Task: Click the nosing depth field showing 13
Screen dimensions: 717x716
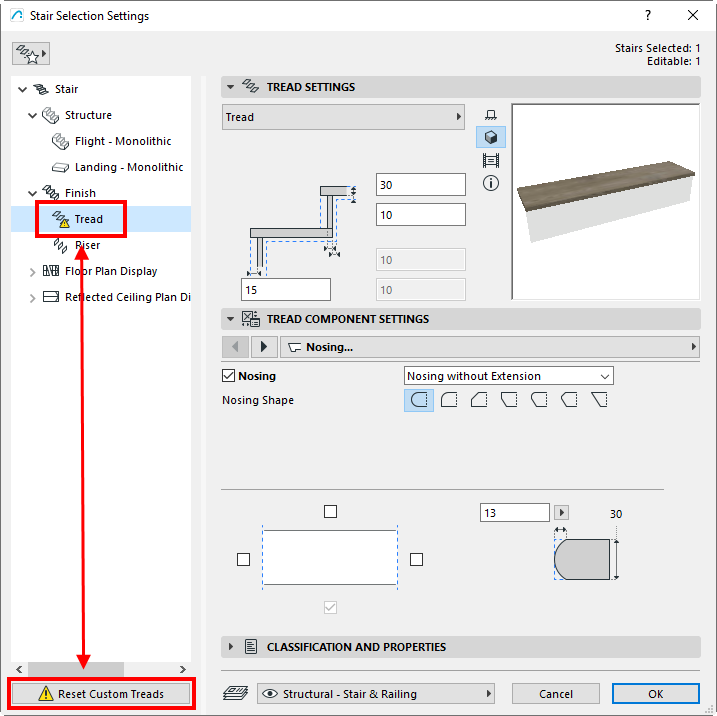Action: point(514,512)
